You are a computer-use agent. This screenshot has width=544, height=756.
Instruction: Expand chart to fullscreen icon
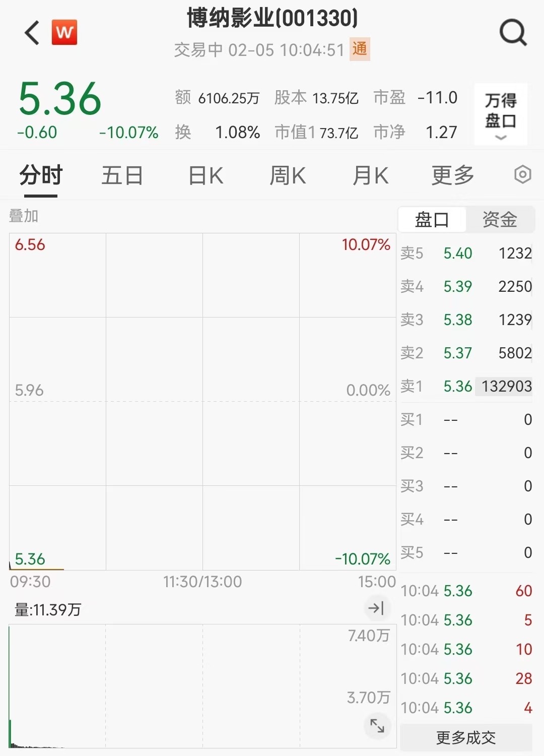(377, 726)
